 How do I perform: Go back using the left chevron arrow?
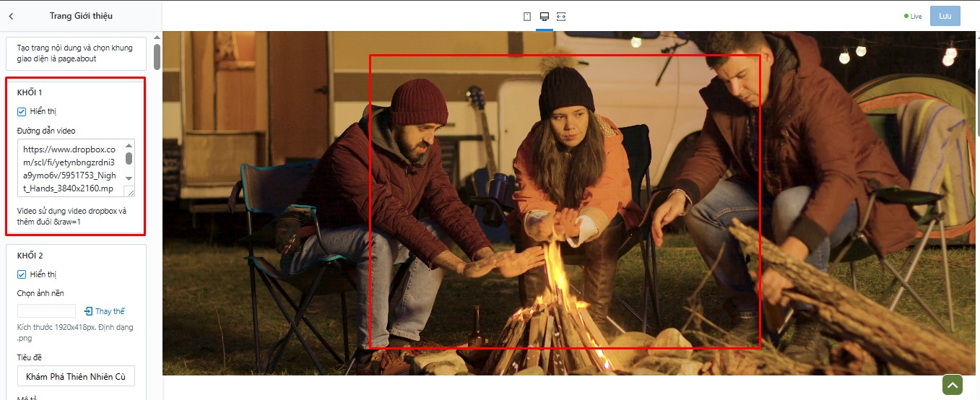click(x=11, y=15)
